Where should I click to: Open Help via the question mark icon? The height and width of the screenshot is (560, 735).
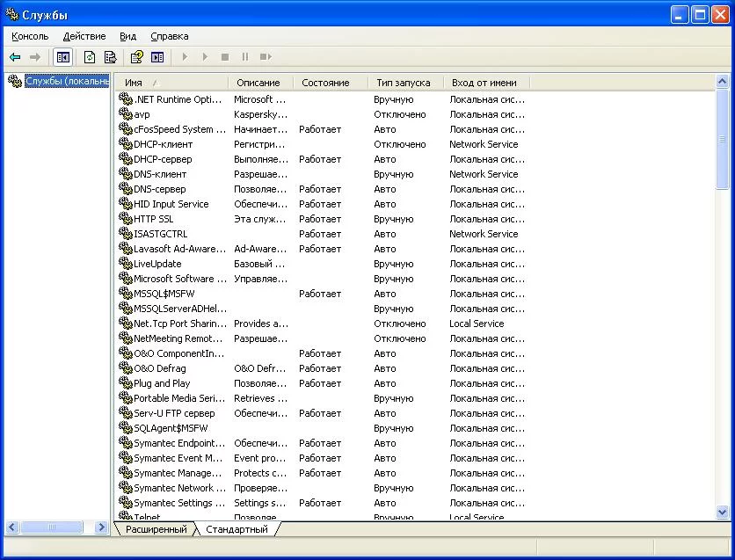tap(136, 57)
